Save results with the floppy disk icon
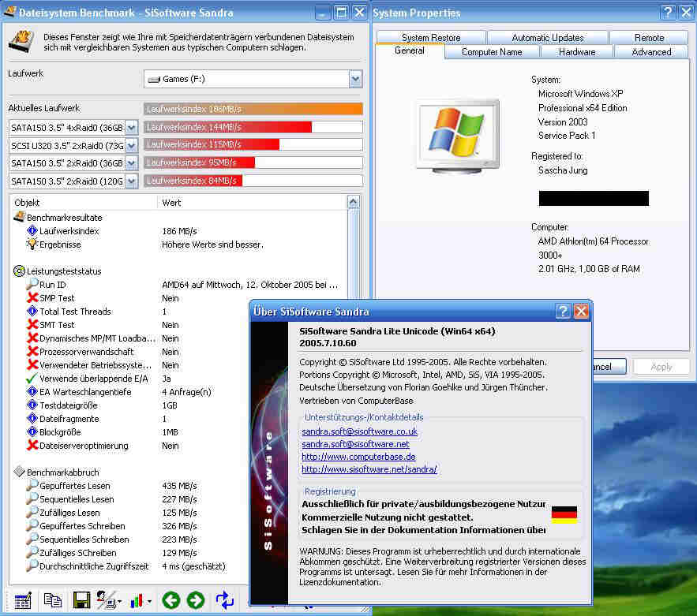The width and height of the screenshot is (697, 616). pos(81,600)
